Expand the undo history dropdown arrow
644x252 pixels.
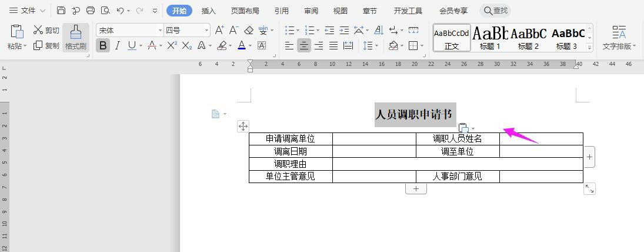click(129, 11)
